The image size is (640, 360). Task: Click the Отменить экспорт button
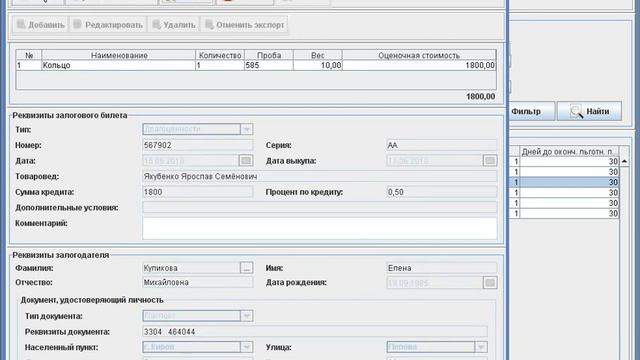(x=244, y=25)
